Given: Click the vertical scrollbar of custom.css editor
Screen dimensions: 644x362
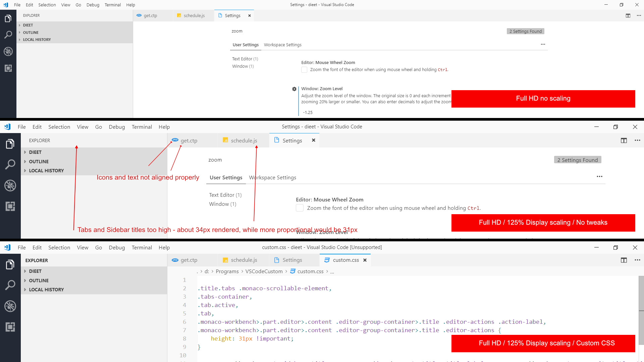Looking at the screenshot, I should (641, 310).
